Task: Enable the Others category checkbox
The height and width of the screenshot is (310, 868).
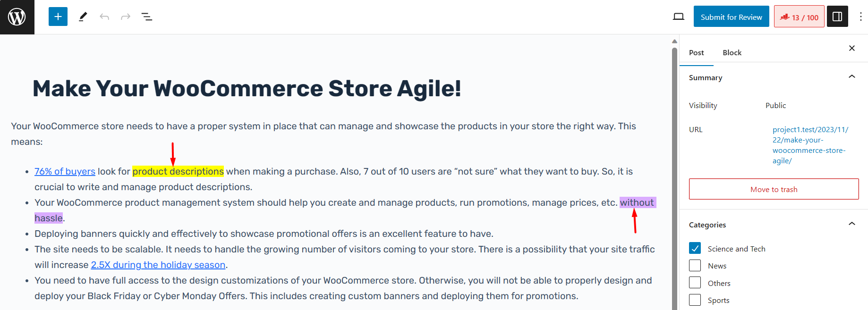Action: [695, 283]
